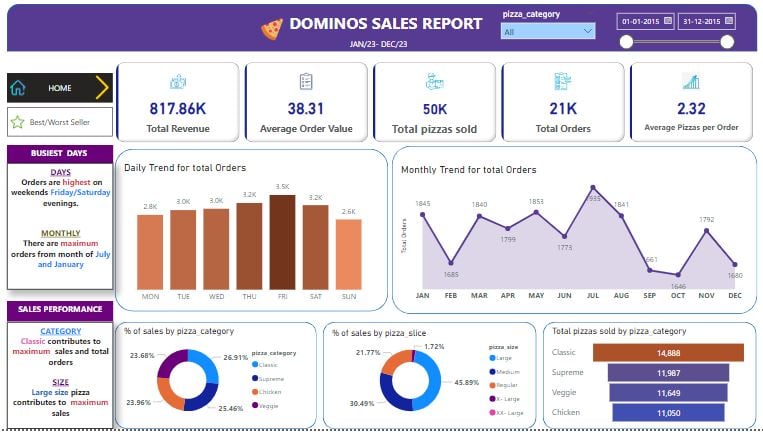Open the start date calendar picker
The width and height of the screenshot is (763, 434).
click(x=668, y=20)
